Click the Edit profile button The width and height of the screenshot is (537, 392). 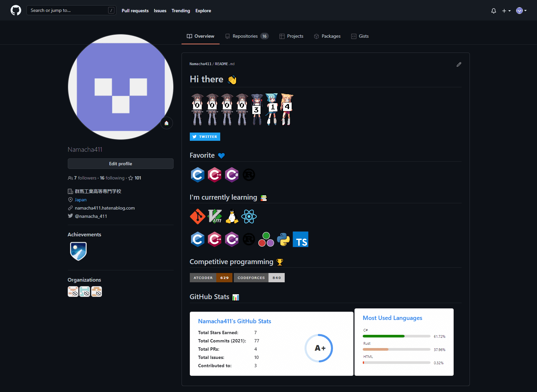[121, 164]
